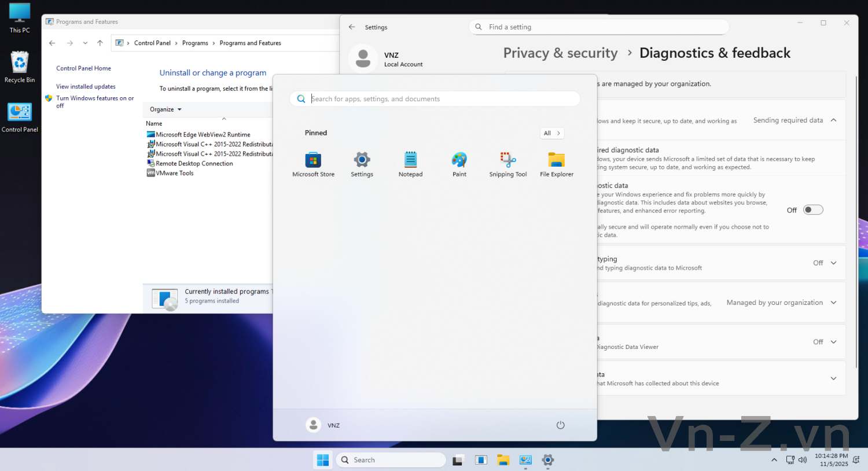Expand the Diagnostic Data Viewer section
The height and width of the screenshot is (471, 868).
(833, 342)
